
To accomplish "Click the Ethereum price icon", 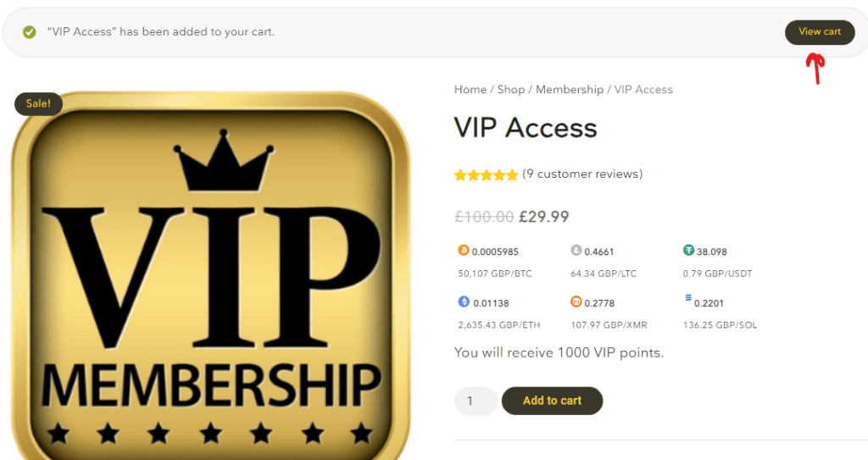I will pyautogui.click(x=464, y=302).
